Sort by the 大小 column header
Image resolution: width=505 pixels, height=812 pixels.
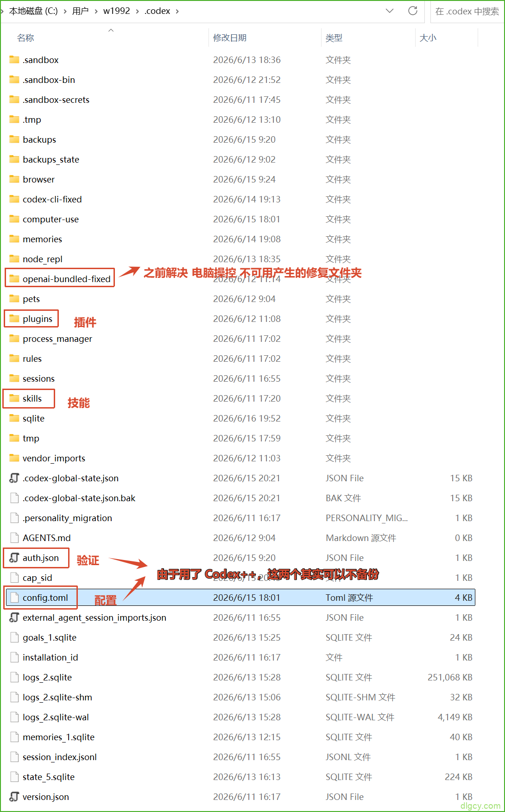click(x=428, y=38)
